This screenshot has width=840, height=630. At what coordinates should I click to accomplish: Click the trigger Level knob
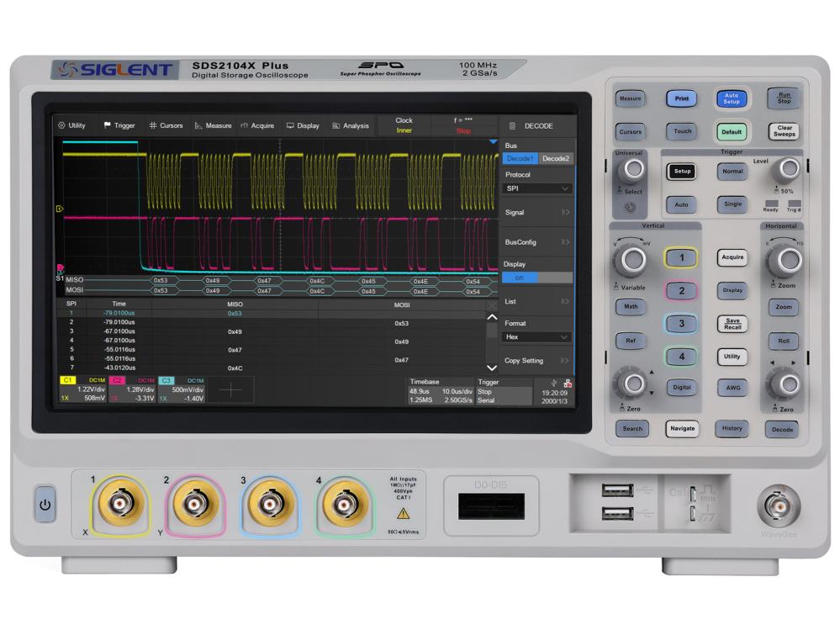[x=785, y=170]
